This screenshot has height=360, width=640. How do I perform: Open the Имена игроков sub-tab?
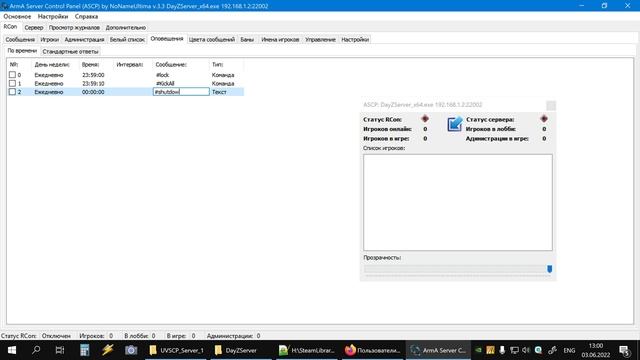pyautogui.click(x=280, y=40)
